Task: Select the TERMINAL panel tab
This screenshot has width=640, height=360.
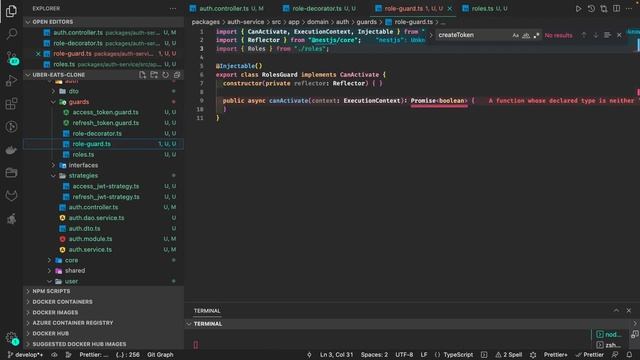Action: pyautogui.click(x=207, y=311)
